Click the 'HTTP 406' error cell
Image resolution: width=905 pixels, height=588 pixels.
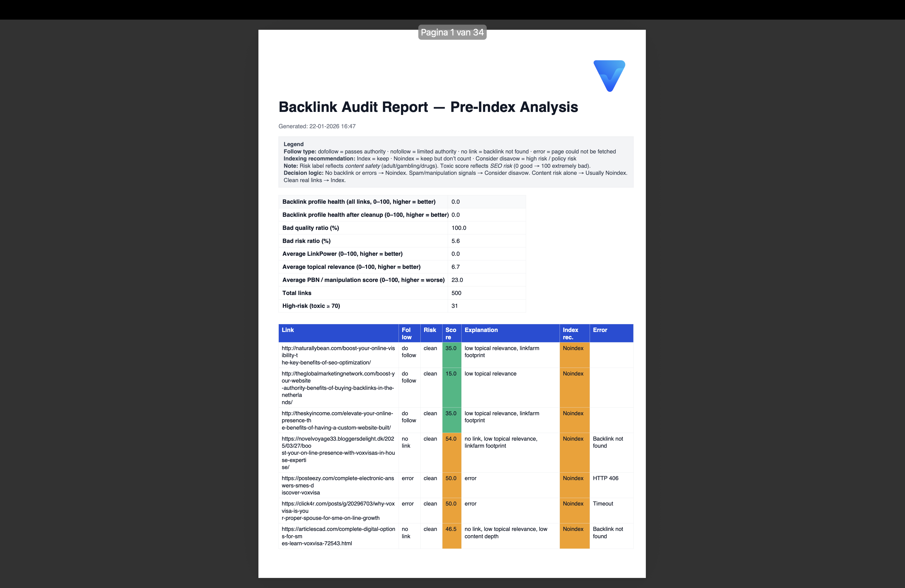pyautogui.click(x=605, y=478)
